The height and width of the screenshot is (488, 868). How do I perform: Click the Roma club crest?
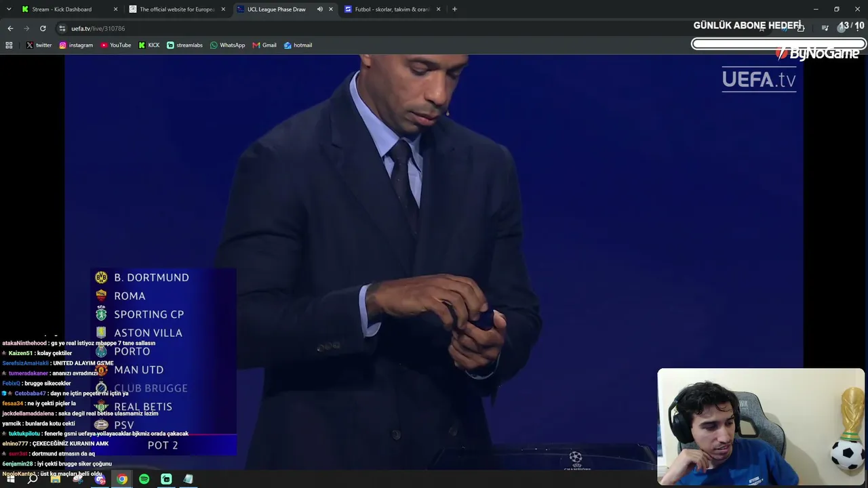pyautogui.click(x=101, y=296)
